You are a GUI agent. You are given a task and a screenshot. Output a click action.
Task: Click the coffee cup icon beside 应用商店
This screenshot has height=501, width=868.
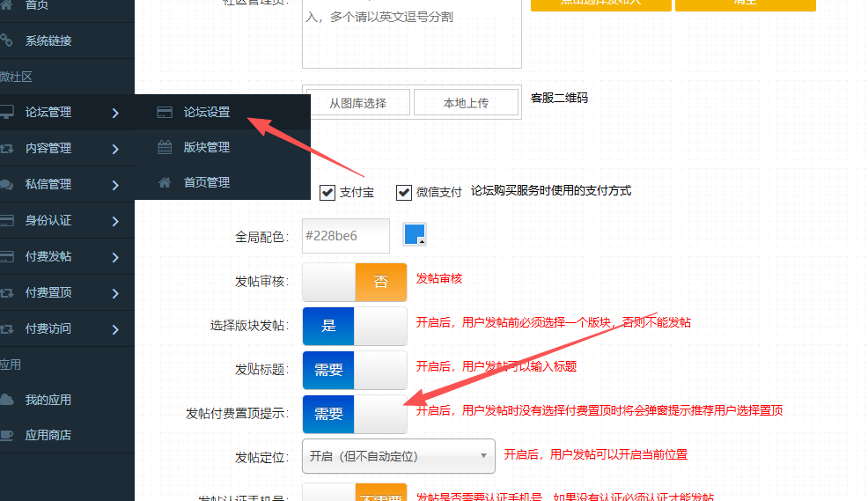[x=7, y=435]
